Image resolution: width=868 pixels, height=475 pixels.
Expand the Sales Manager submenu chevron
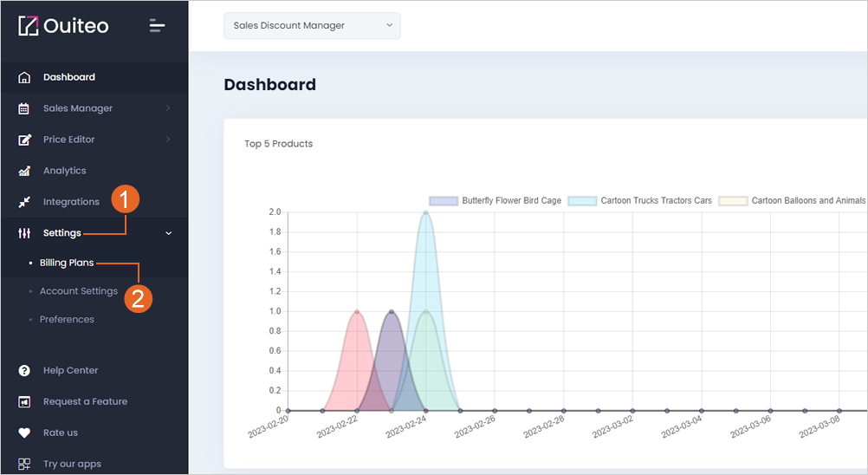tap(168, 108)
